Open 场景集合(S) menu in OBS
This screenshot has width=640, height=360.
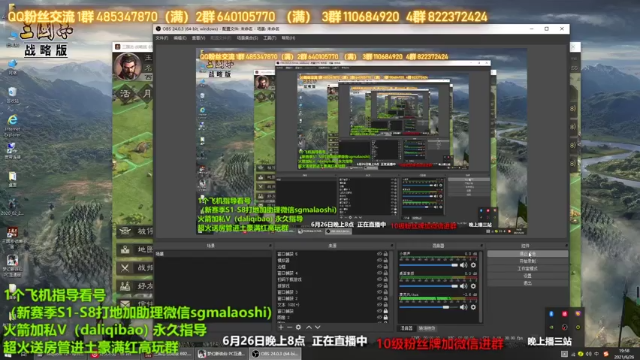click(x=247, y=38)
